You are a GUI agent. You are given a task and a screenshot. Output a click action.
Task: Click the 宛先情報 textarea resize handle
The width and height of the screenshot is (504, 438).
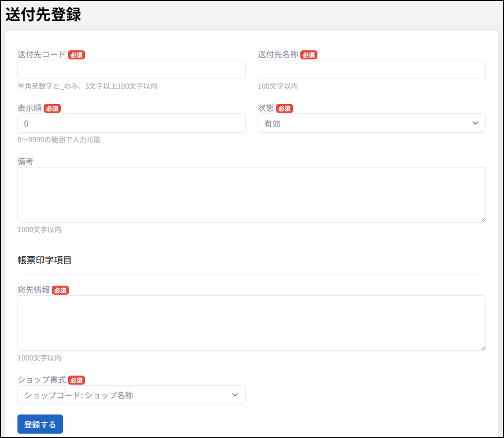(483, 348)
